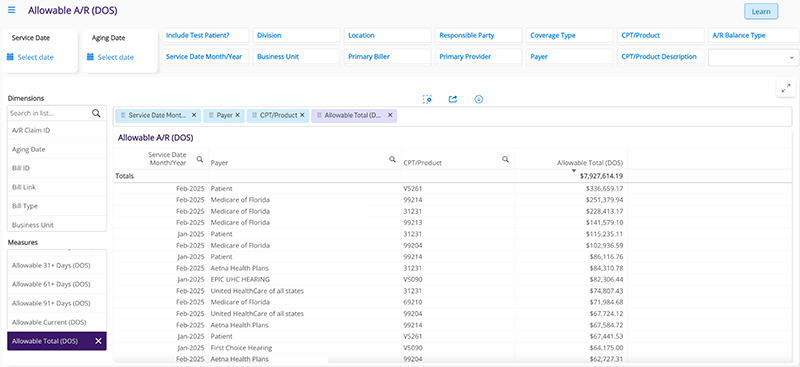This screenshot has width=800, height=367.
Task: Select Allowable 31+ Days (DOS) measure
Action: [57, 265]
